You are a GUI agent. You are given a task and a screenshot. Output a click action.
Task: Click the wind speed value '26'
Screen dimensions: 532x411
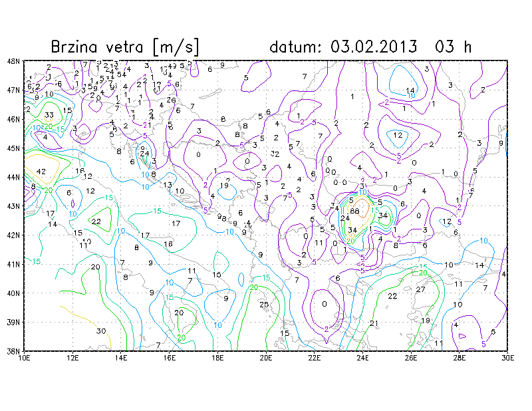[172, 100]
